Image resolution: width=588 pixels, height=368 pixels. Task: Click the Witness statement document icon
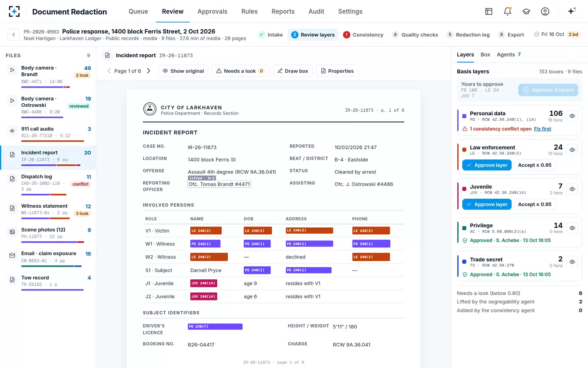click(x=12, y=208)
